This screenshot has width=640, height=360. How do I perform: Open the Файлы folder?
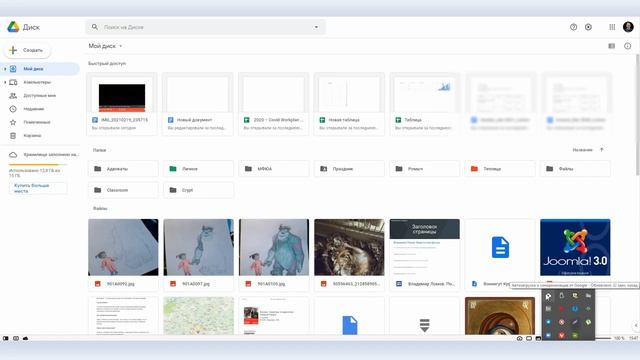pos(575,169)
